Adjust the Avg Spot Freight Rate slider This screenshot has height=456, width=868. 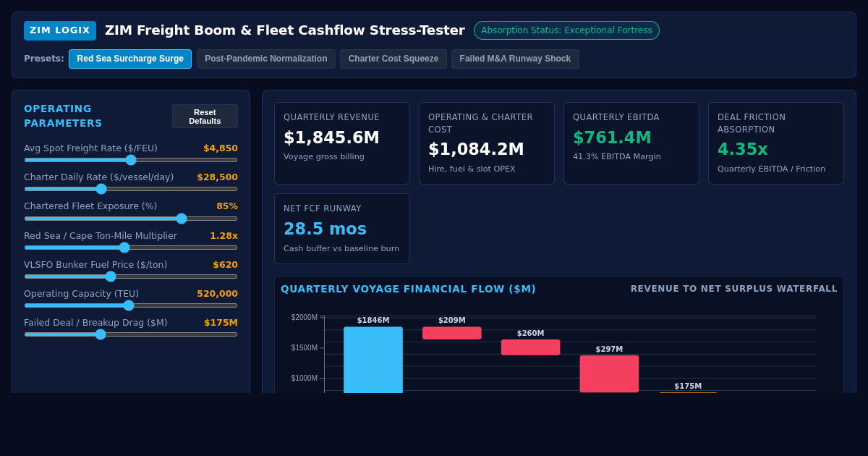point(131,160)
